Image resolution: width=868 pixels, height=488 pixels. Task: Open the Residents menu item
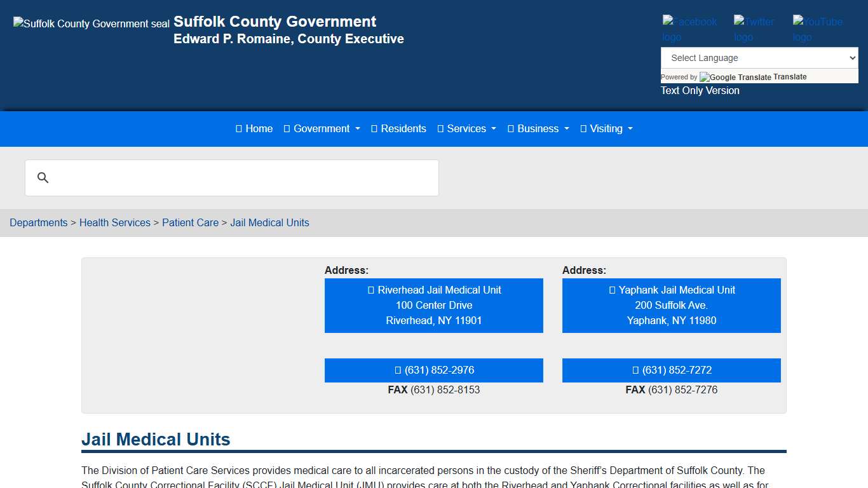click(x=398, y=129)
